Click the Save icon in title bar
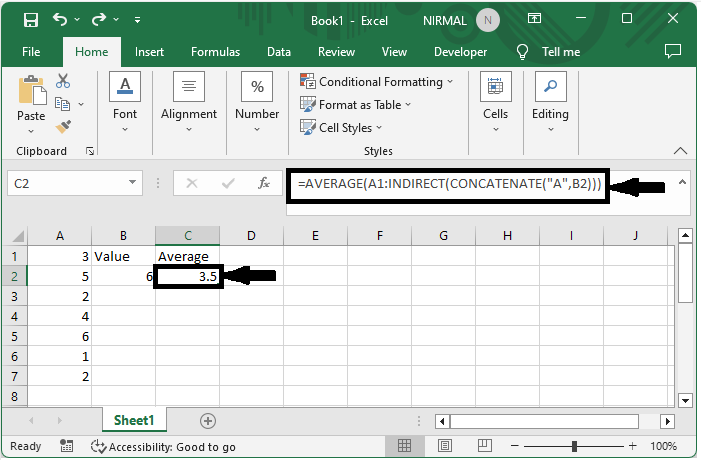 pyautogui.click(x=31, y=20)
